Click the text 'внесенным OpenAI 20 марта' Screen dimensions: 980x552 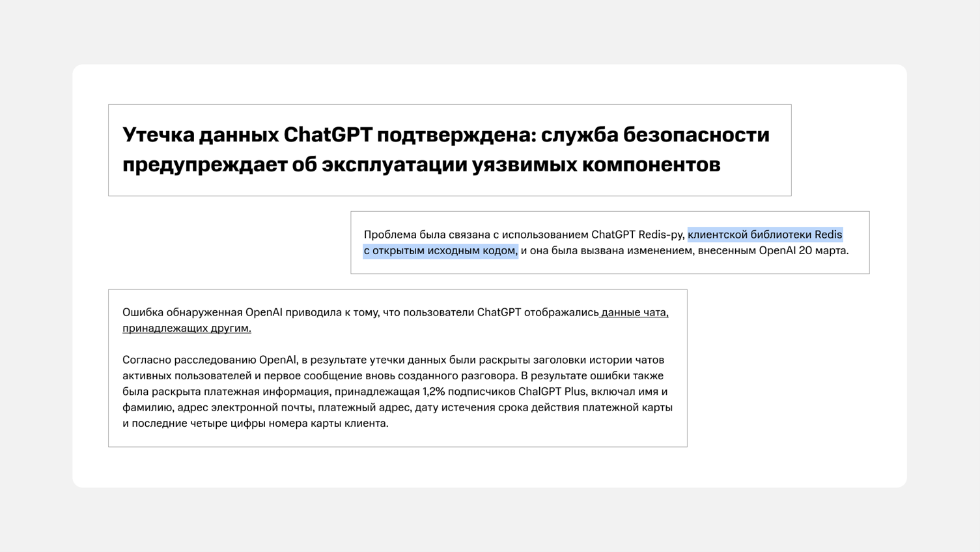tap(773, 250)
